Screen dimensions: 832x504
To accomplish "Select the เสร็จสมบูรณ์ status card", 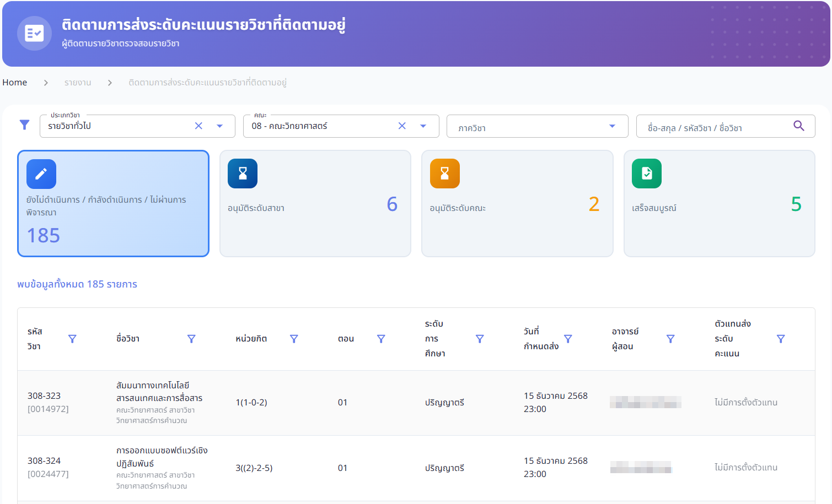I will click(719, 203).
